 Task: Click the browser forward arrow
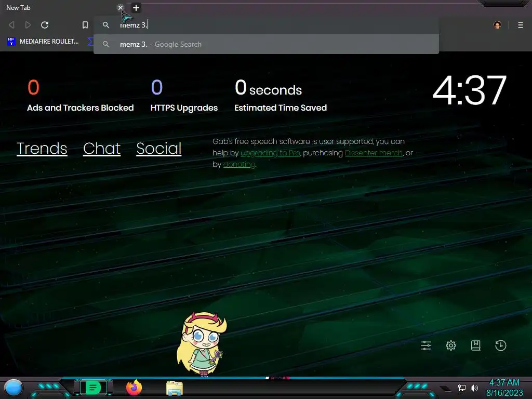pyautogui.click(x=28, y=25)
